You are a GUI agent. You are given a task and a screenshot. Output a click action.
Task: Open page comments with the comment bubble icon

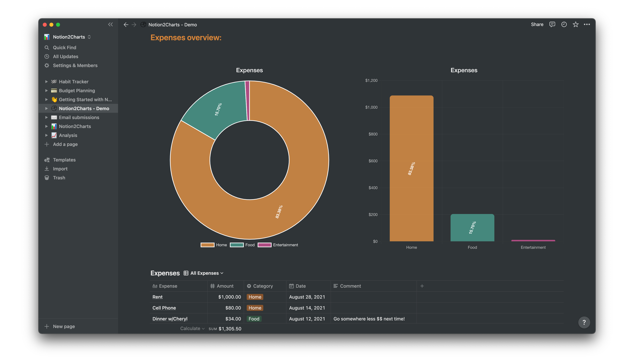[x=552, y=24]
